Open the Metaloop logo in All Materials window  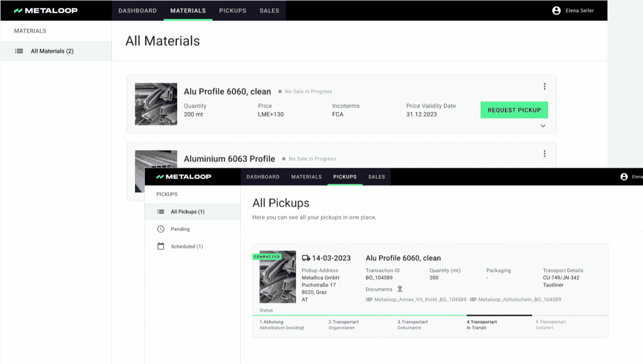click(x=46, y=10)
